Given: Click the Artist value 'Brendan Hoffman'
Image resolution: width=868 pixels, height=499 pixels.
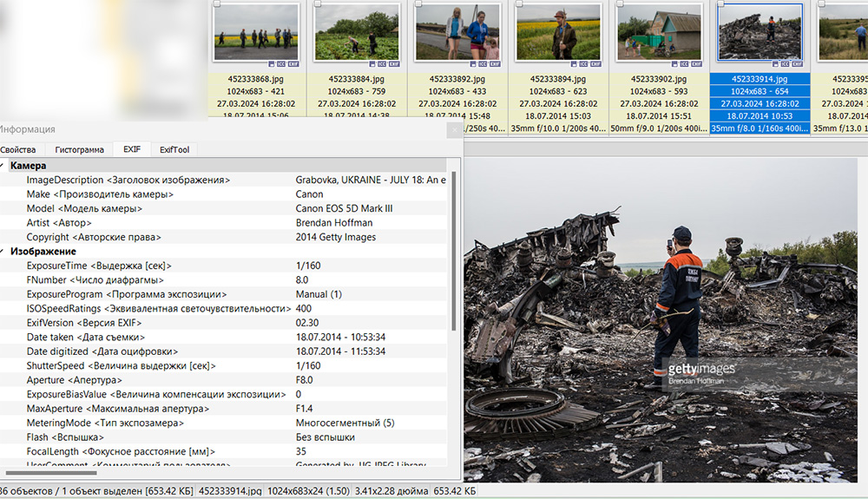Looking at the screenshot, I should (334, 223).
